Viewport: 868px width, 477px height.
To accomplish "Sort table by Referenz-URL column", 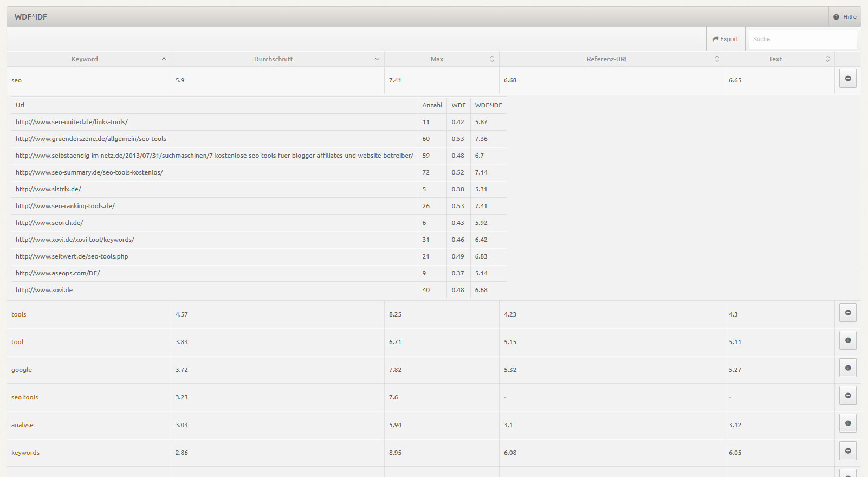I will tap(607, 59).
